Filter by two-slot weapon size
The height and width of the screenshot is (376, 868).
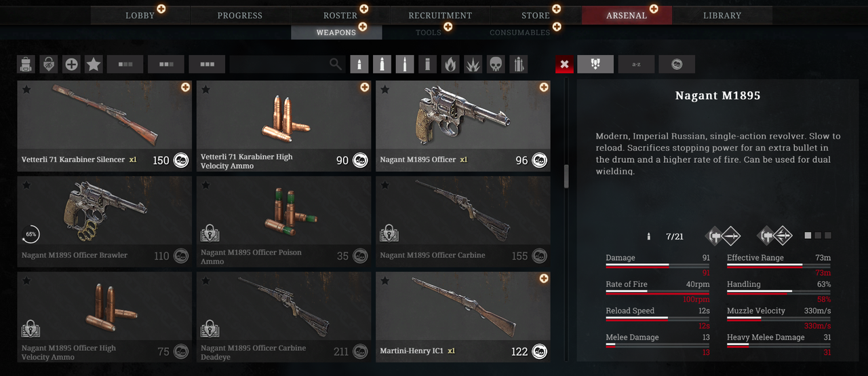tap(166, 64)
